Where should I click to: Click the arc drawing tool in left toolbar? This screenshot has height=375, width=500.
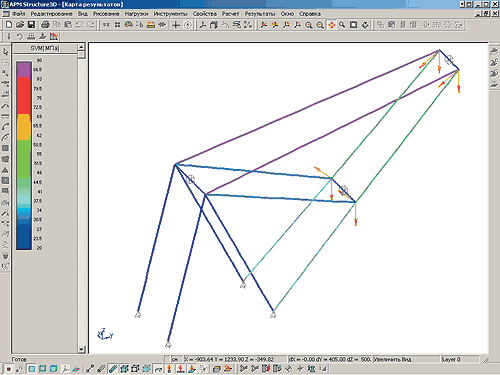[5, 127]
